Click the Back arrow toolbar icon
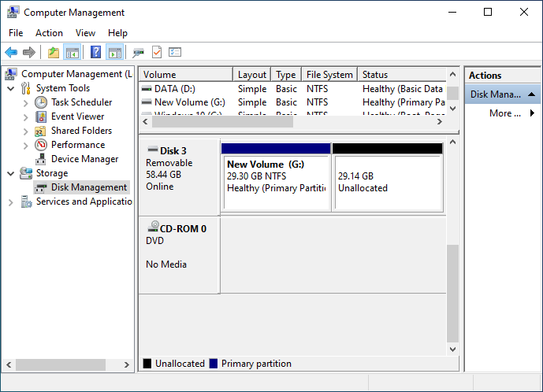Image resolution: width=543 pixels, height=392 pixels. click(x=11, y=52)
